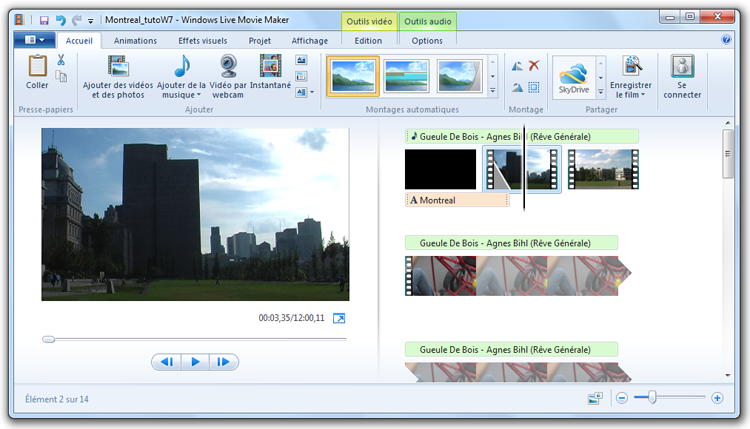Viewport: 750px width, 429px height.
Task: Open full-screen preview next to timecode
Action: pyautogui.click(x=339, y=318)
